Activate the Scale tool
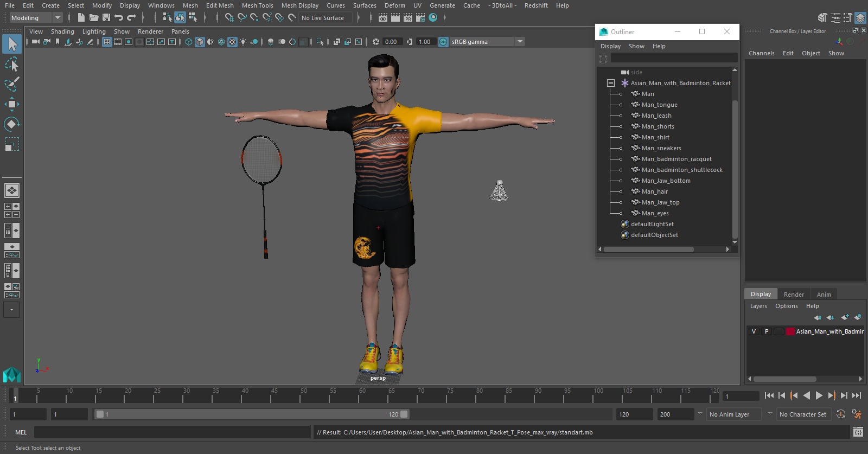The height and width of the screenshot is (454, 868). [12, 144]
